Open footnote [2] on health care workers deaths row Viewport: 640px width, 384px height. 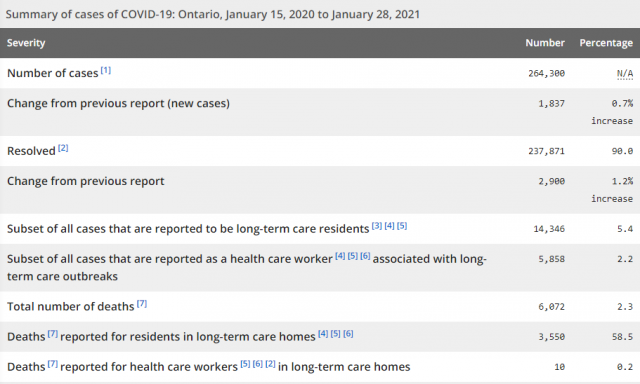(271, 364)
